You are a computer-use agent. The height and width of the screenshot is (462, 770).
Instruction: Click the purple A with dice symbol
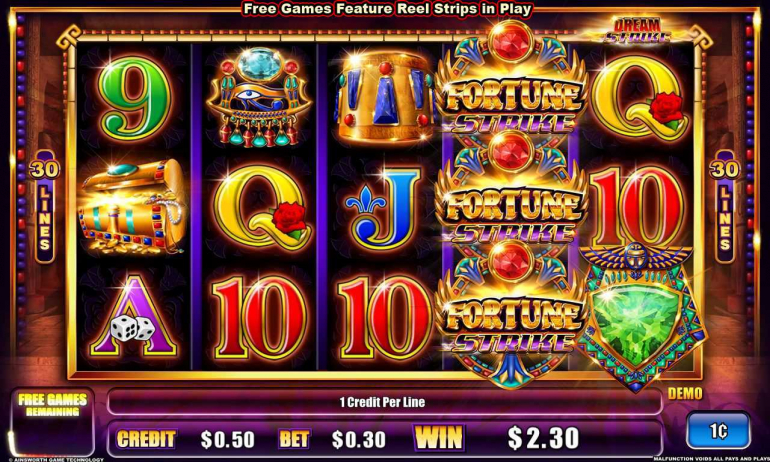[x=134, y=317]
